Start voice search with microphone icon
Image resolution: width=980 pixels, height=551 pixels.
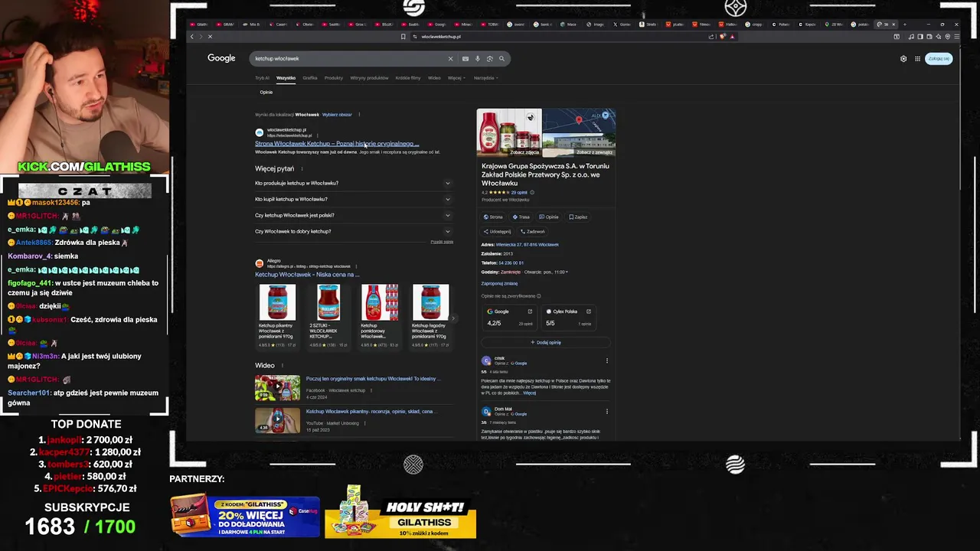(x=477, y=58)
